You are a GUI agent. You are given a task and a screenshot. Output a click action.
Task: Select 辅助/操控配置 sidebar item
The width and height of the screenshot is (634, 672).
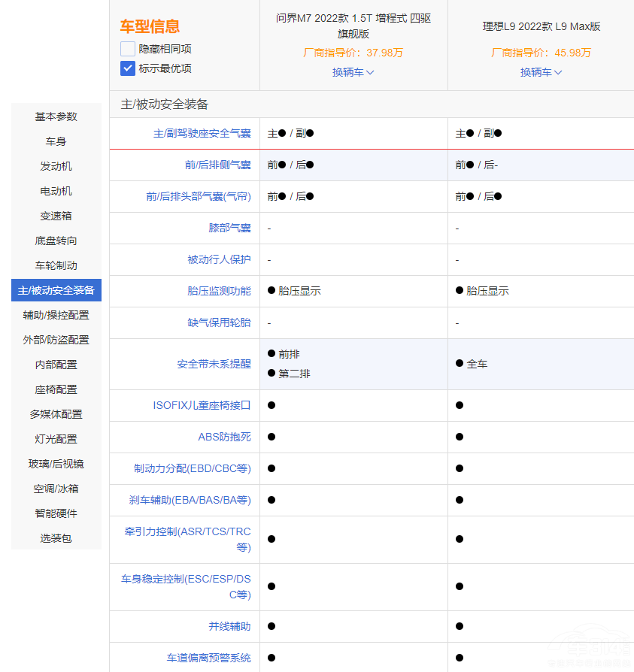click(x=56, y=315)
